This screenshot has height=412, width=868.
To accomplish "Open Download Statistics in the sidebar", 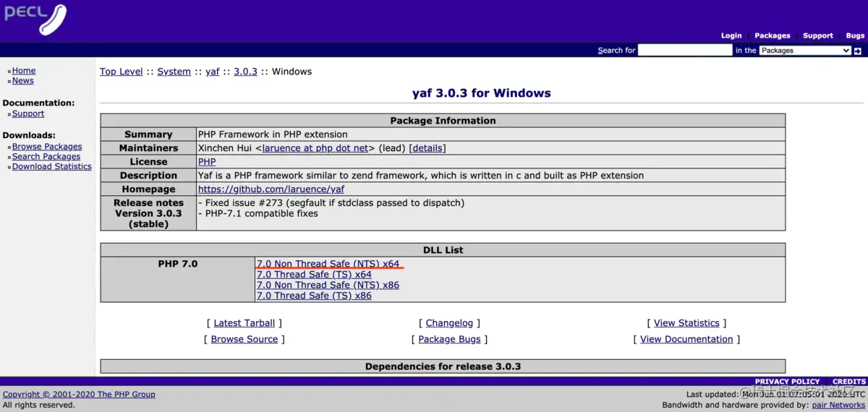I will click(x=52, y=166).
